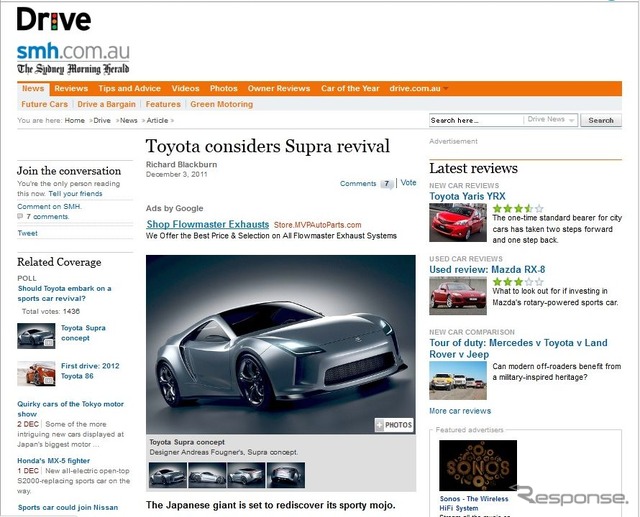Open Tips and Advice section
Viewport: 640px width, 517px height.
(129, 89)
